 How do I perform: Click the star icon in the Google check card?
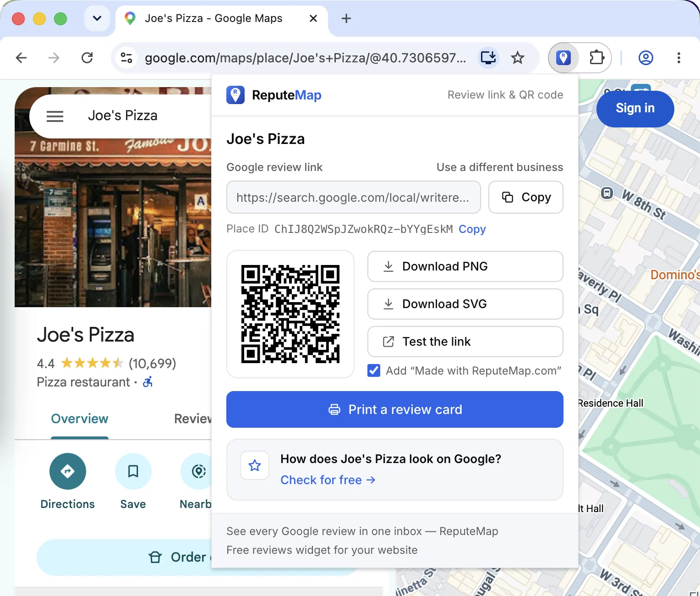pos(255,466)
